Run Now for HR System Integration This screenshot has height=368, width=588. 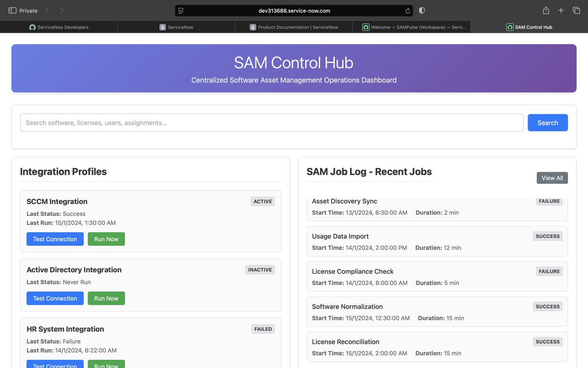pyautogui.click(x=106, y=364)
